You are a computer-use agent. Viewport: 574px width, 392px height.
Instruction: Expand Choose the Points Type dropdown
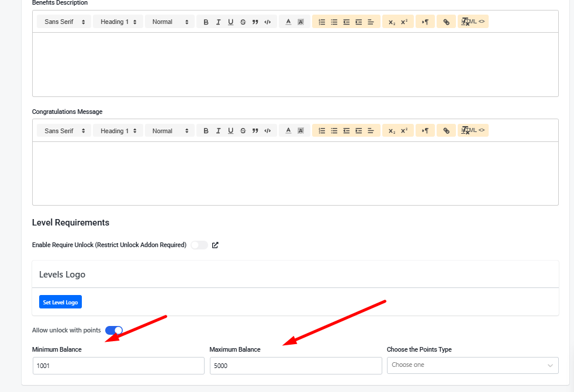tap(473, 365)
